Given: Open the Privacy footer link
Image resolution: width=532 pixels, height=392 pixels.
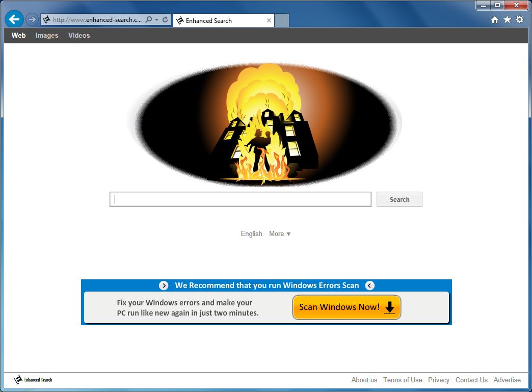Looking at the screenshot, I should pyautogui.click(x=439, y=380).
